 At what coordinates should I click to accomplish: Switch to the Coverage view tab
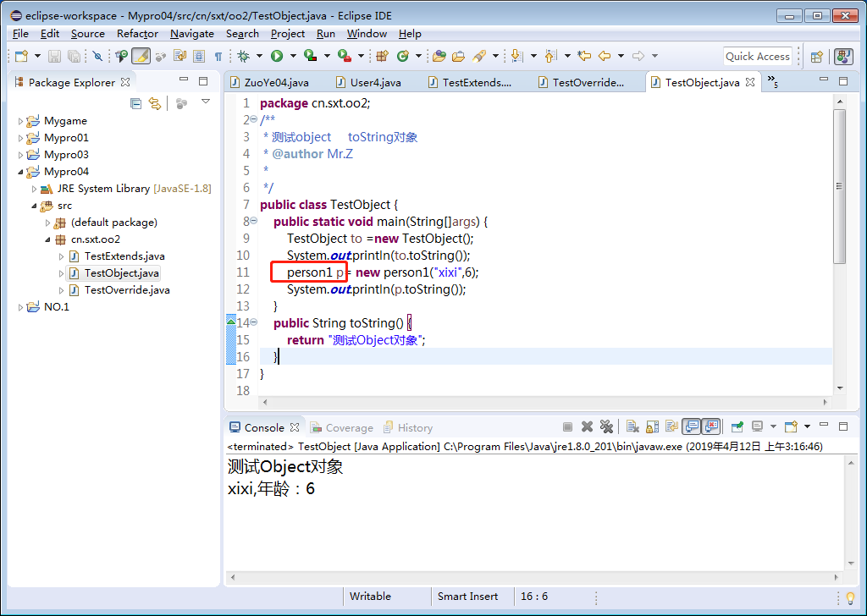point(342,427)
